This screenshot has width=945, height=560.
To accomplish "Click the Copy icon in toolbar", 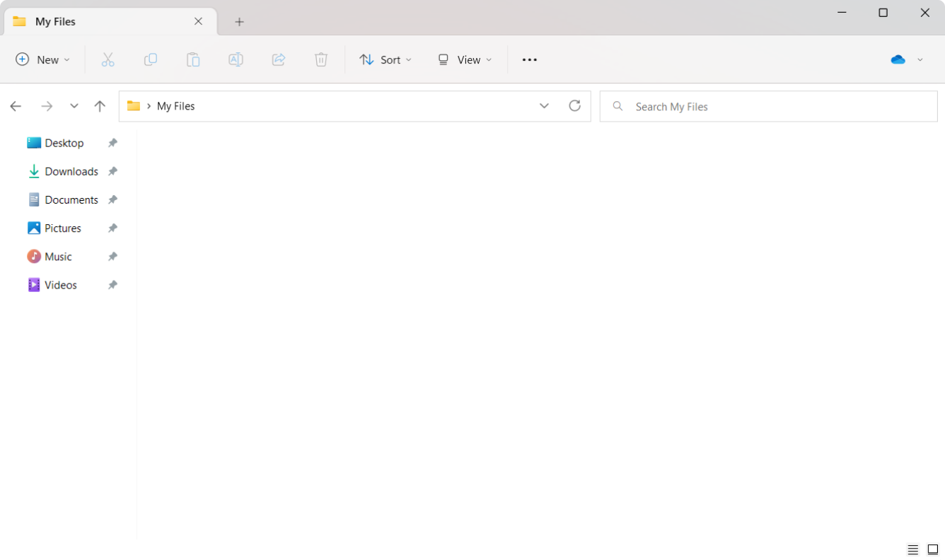I will [151, 60].
